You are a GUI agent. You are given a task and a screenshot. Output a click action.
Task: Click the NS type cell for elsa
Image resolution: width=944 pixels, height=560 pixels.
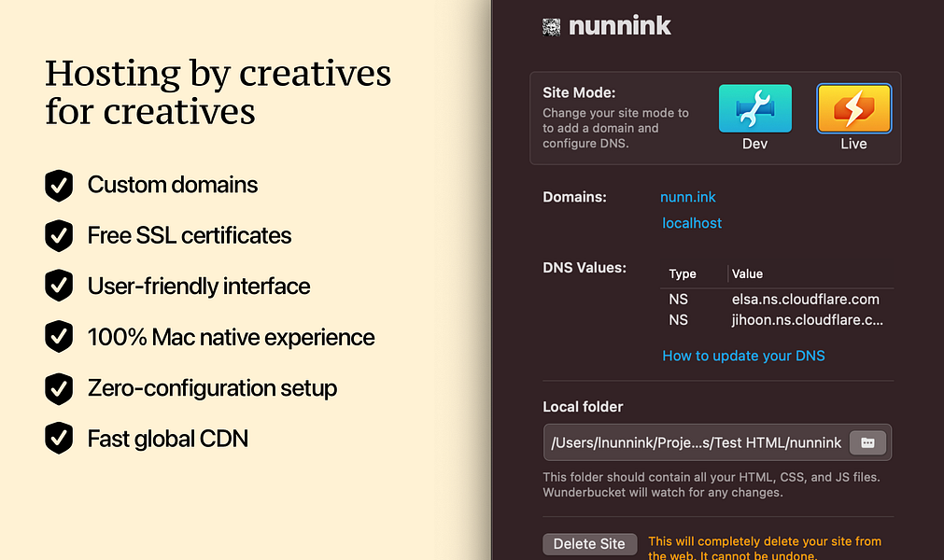click(x=679, y=299)
